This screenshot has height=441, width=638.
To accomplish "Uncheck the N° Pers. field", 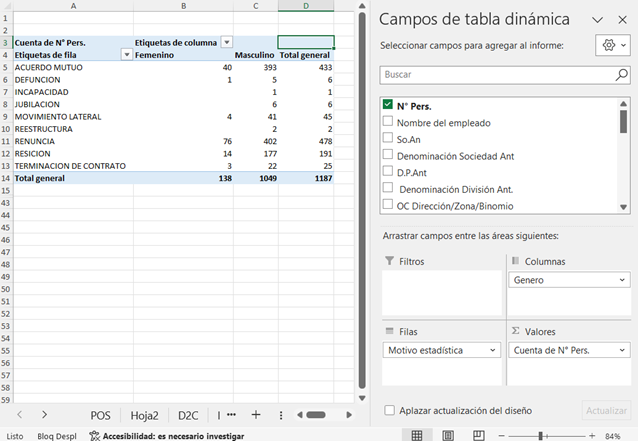I will tap(388, 105).
